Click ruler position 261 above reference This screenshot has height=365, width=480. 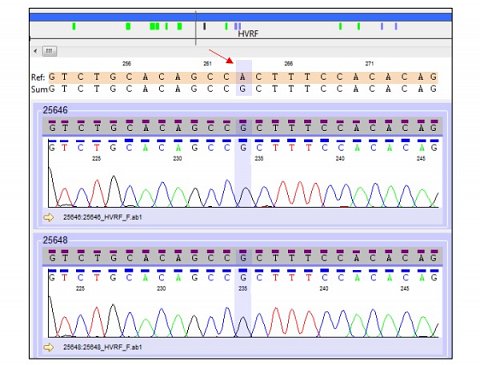(207, 64)
